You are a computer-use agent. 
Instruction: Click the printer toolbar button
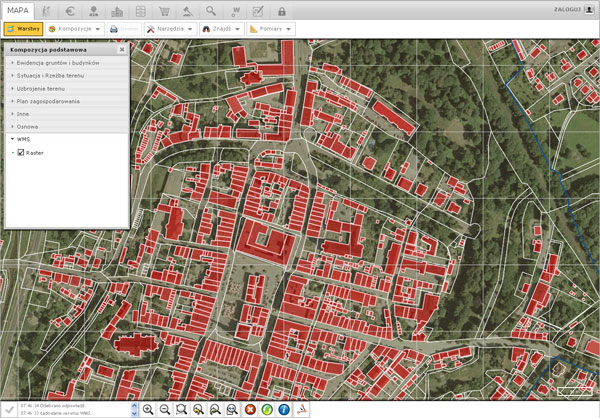tap(124, 29)
